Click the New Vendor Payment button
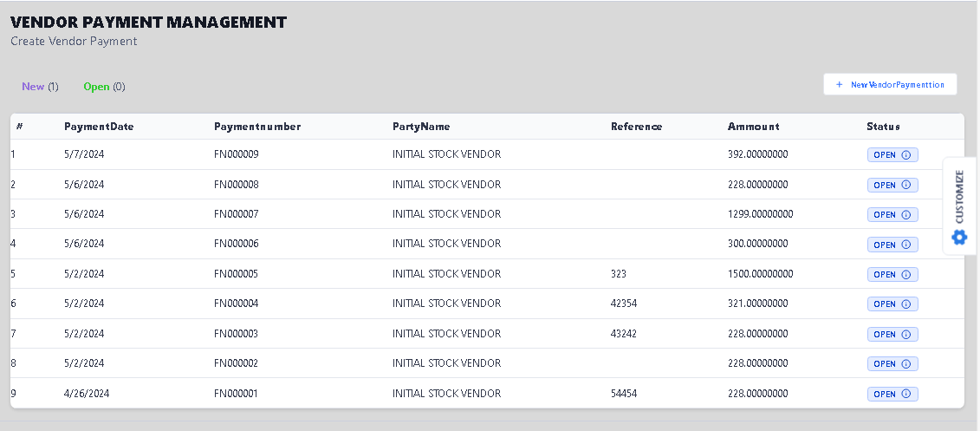Viewport: 980px width, 431px height. [x=890, y=85]
